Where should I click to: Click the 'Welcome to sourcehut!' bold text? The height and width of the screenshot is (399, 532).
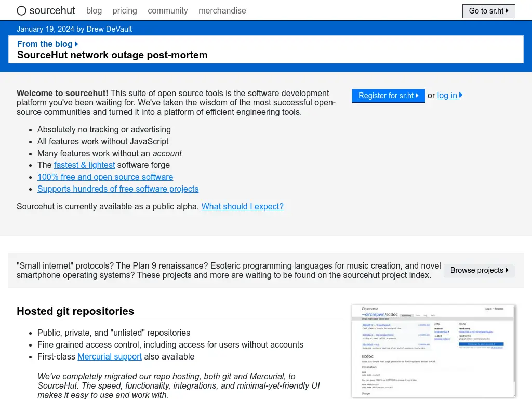62,94
